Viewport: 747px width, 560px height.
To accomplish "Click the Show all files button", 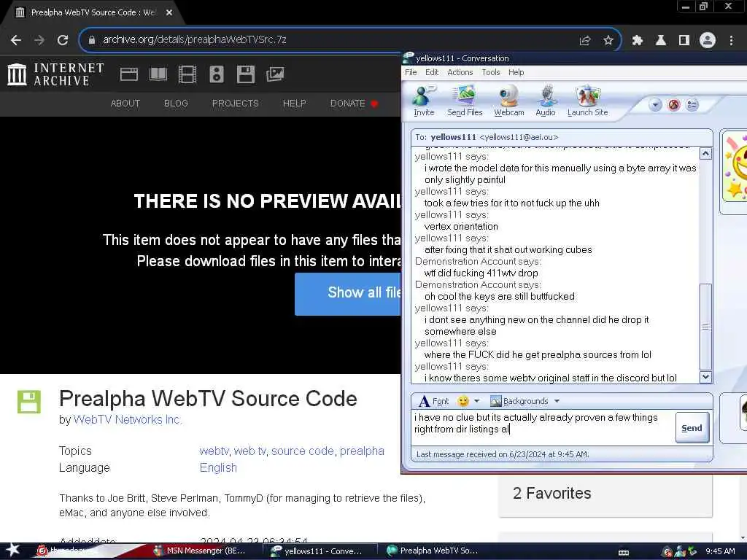I will [x=348, y=294].
